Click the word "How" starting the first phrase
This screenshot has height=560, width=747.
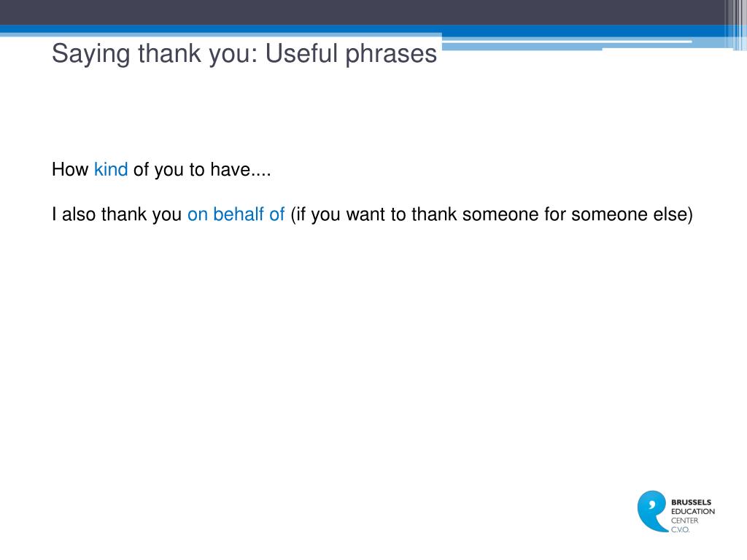[x=70, y=171]
